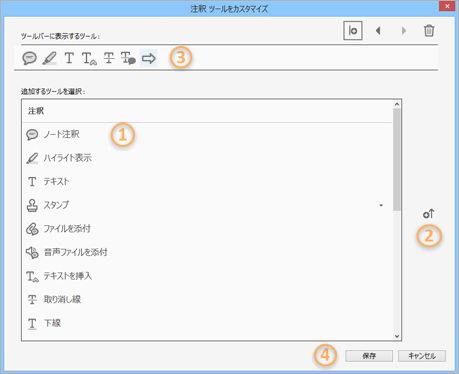Click the ノート注釈 speech bubble icon in list

click(32, 135)
